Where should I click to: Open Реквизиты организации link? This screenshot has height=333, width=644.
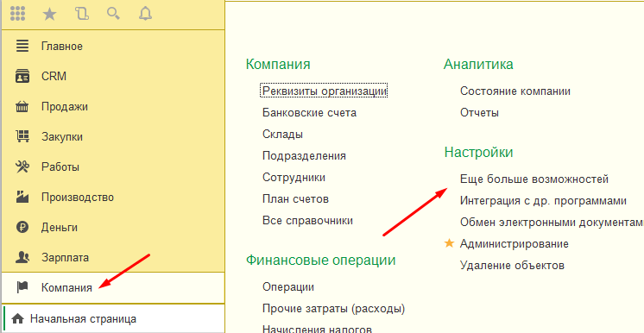point(324,91)
